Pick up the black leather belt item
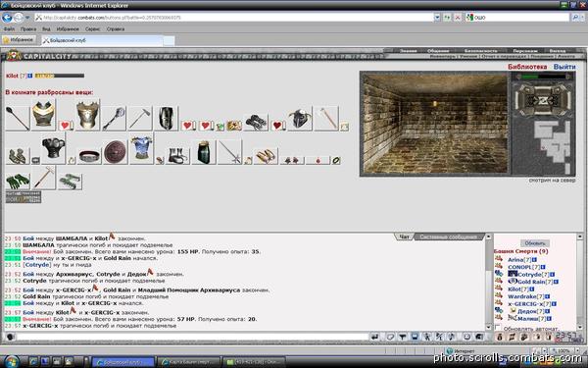The height and width of the screenshot is (368, 588). pyautogui.click(x=89, y=155)
